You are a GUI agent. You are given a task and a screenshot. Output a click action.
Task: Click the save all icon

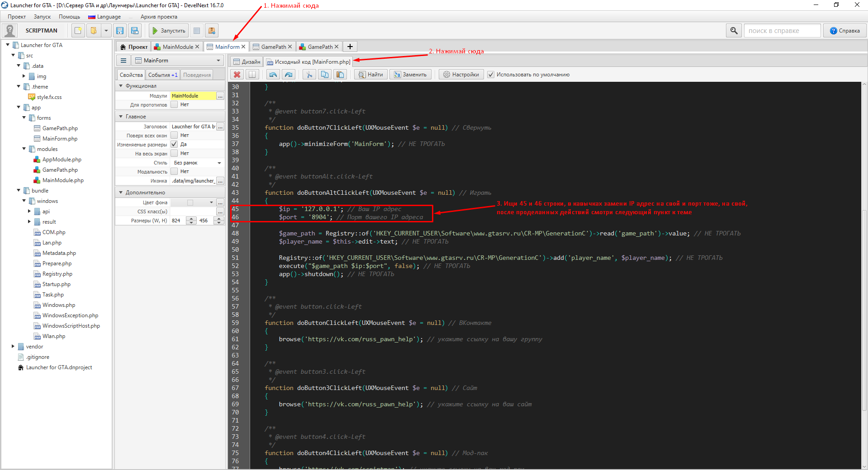tap(135, 31)
